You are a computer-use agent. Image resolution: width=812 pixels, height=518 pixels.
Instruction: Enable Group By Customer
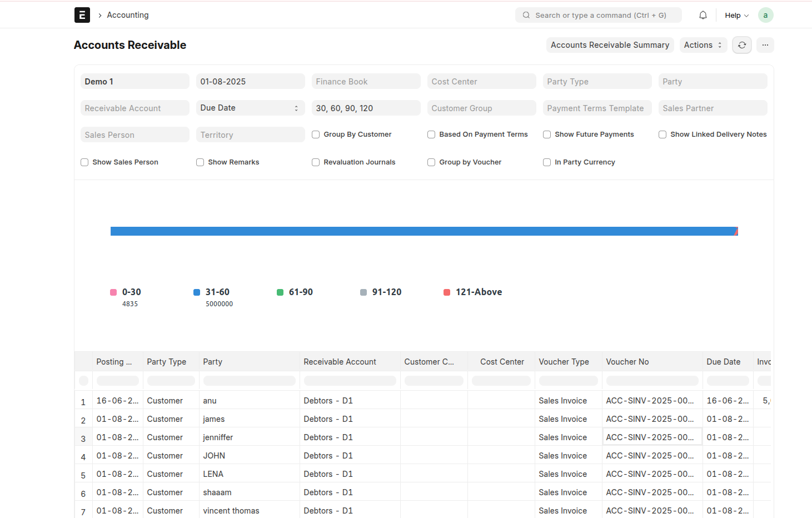[316, 134]
